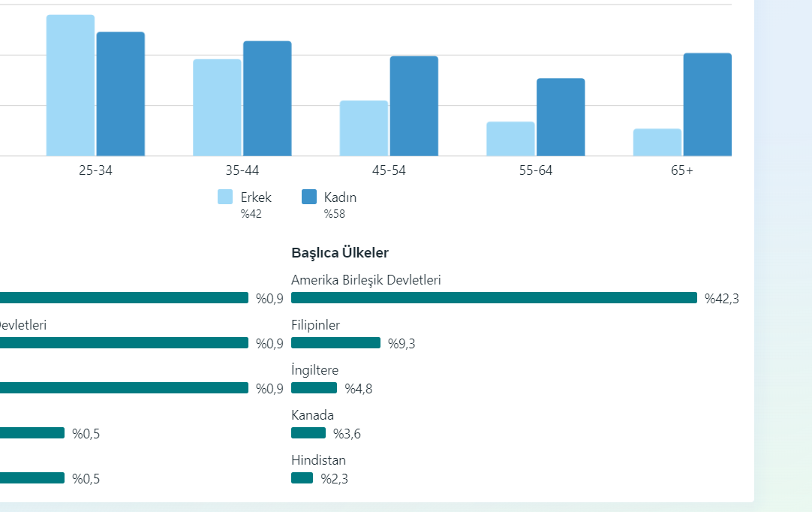Click the %2,3 percentage value

[335, 480]
